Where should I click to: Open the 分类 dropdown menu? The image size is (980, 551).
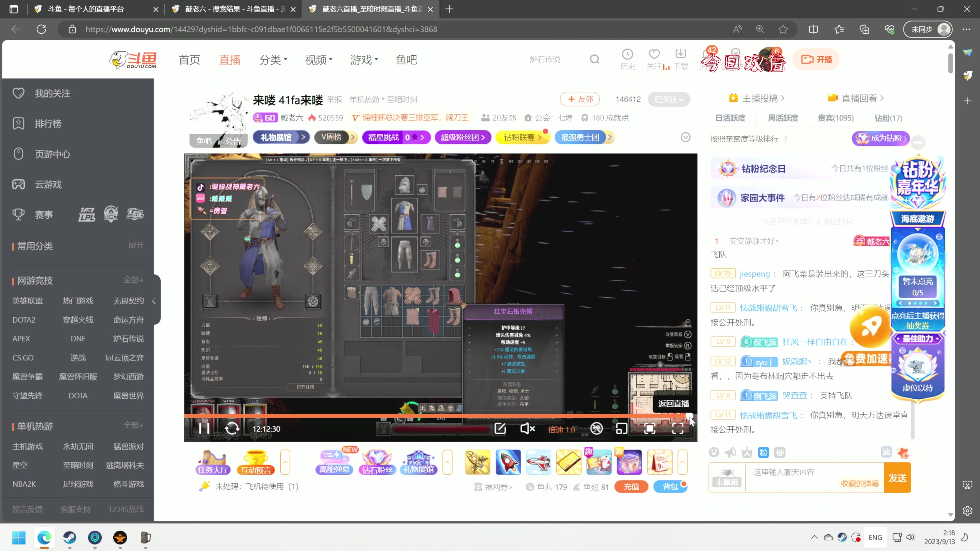(x=273, y=60)
